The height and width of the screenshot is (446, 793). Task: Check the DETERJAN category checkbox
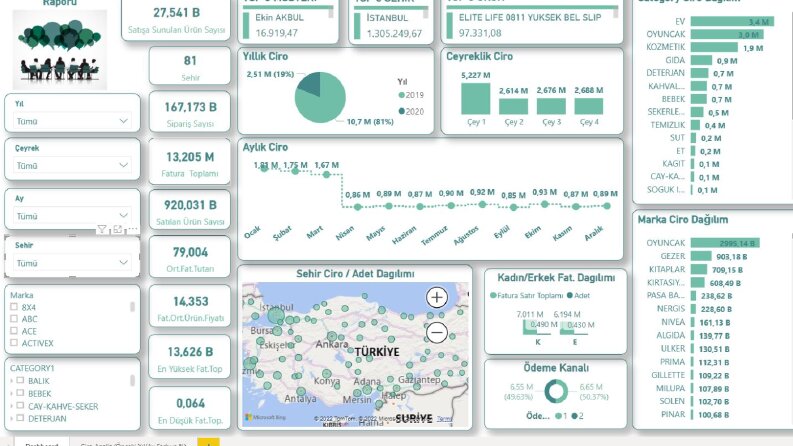pos(20,418)
